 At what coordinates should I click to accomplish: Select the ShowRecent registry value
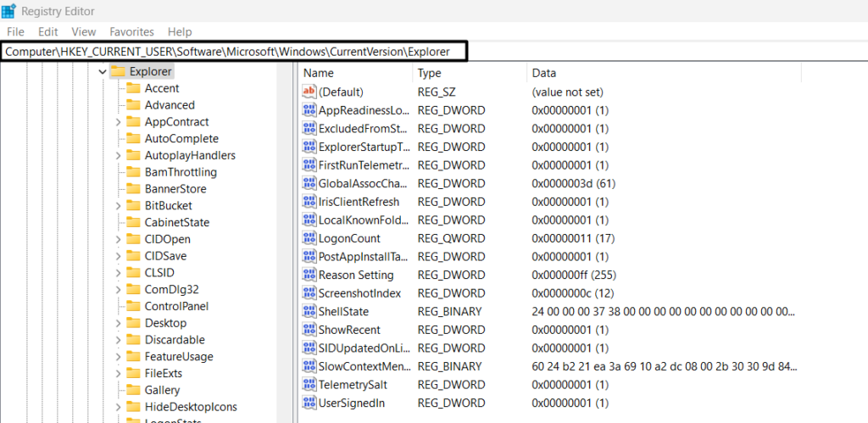(349, 330)
